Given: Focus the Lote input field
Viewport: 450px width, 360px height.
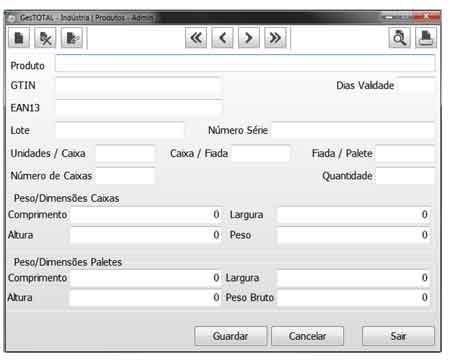Looking at the screenshot, I should 120,130.
